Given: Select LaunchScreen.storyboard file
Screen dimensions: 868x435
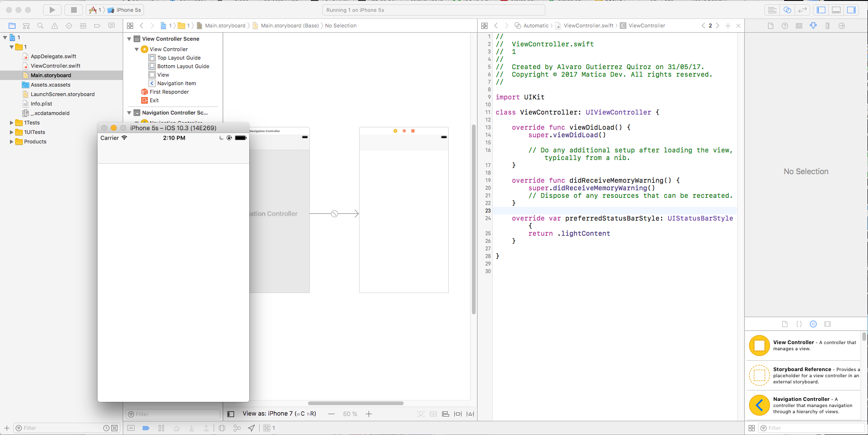Looking at the screenshot, I should [63, 94].
